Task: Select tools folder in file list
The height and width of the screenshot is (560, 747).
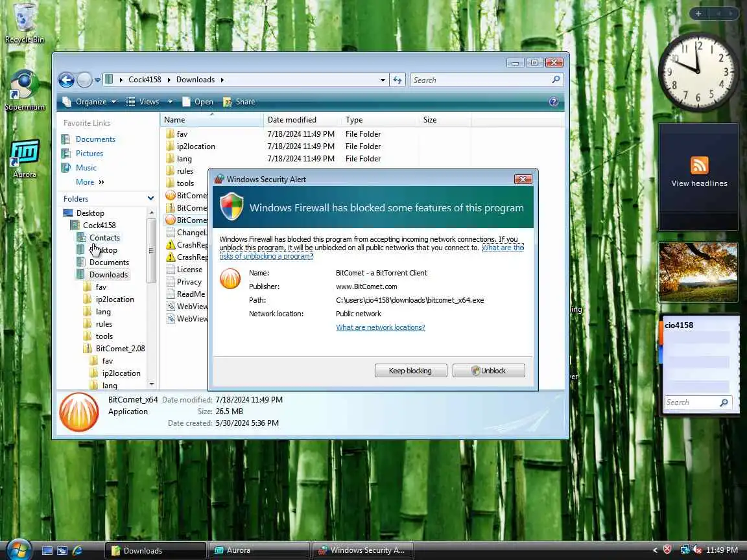Action: coord(185,183)
